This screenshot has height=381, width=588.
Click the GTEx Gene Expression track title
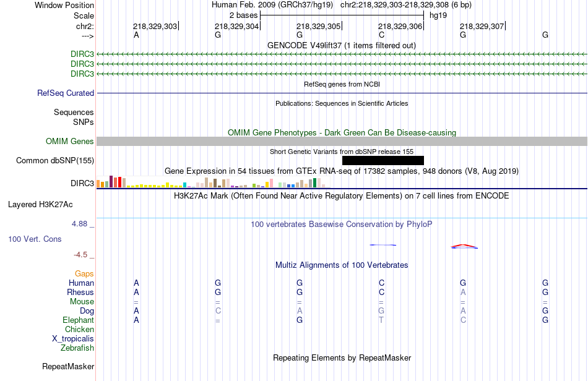pyautogui.click(x=342, y=171)
